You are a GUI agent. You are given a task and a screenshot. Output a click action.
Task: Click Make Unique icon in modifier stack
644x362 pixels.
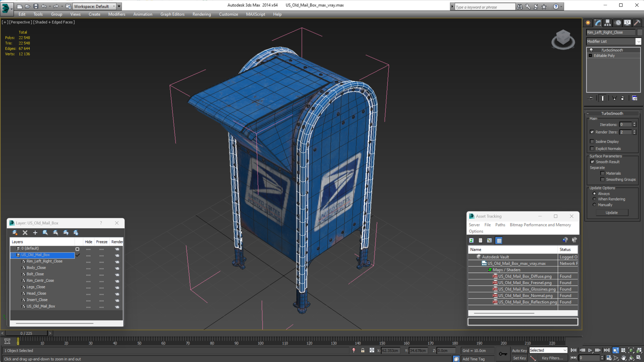pos(614,98)
